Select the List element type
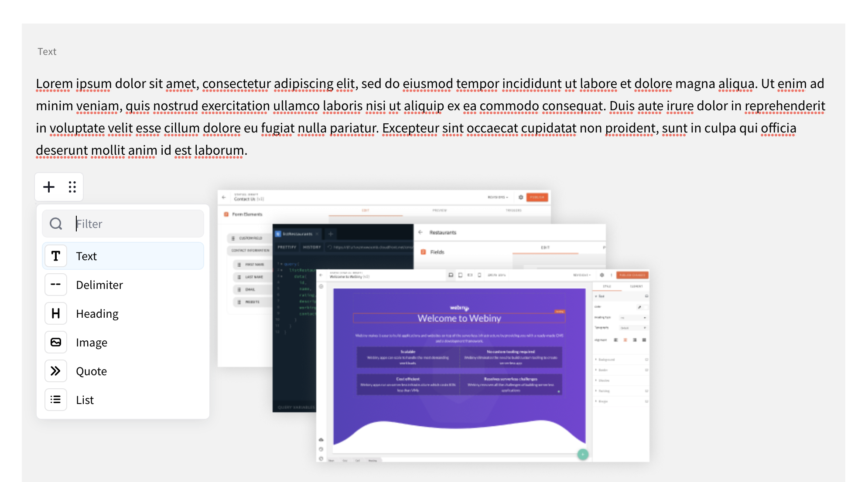This screenshot has height=482, width=868. [85, 400]
